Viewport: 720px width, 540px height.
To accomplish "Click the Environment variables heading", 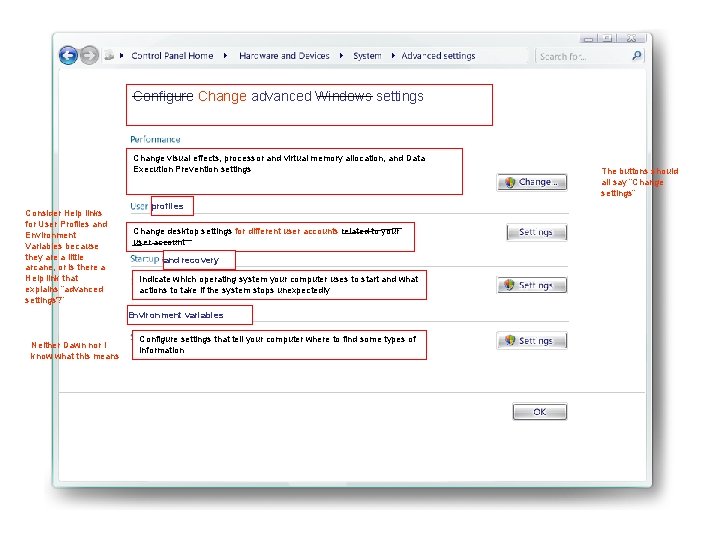I will click(176, 315).
